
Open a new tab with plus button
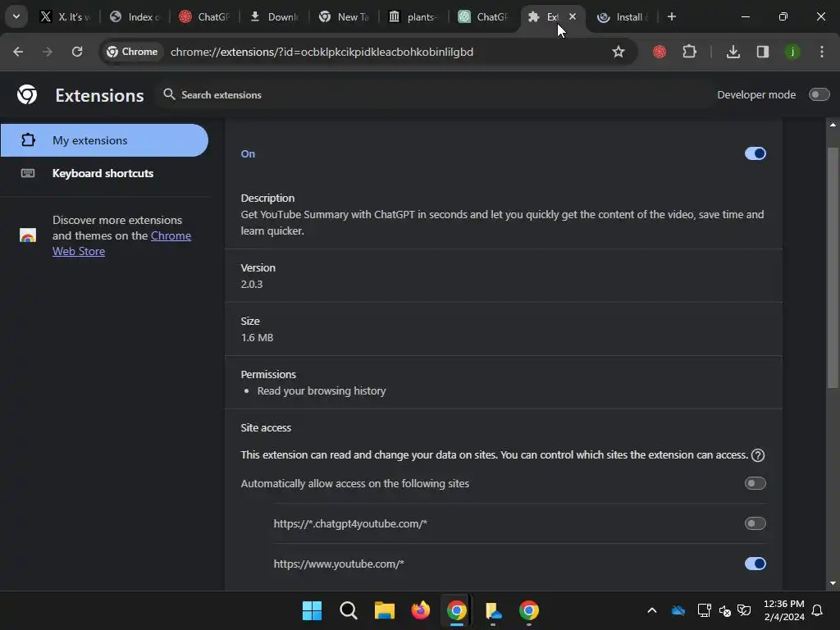pyautogui.click(x=671, y=16)
